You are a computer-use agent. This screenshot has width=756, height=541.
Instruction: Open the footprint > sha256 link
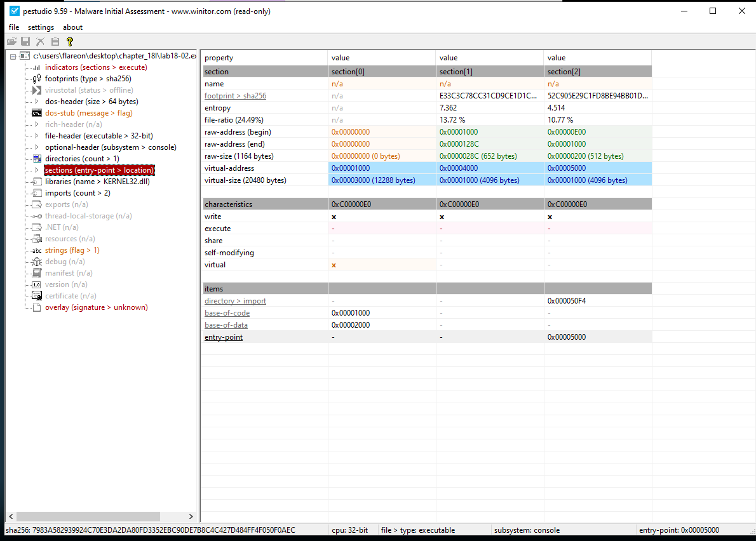coord(235,96)
